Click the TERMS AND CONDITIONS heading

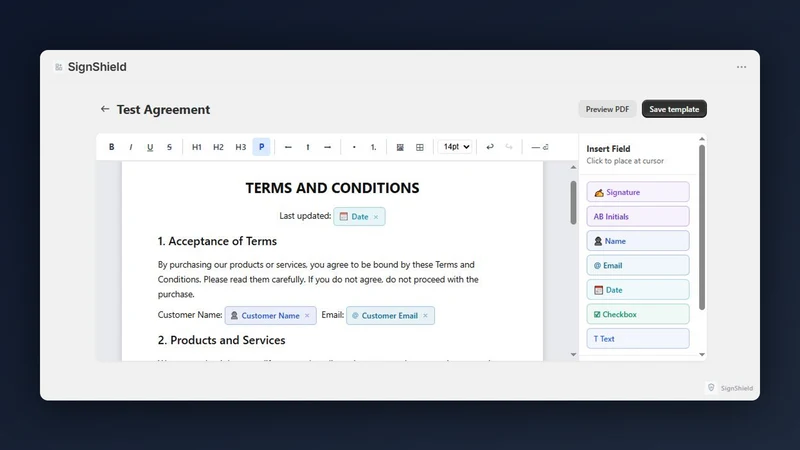pos(332,188)
